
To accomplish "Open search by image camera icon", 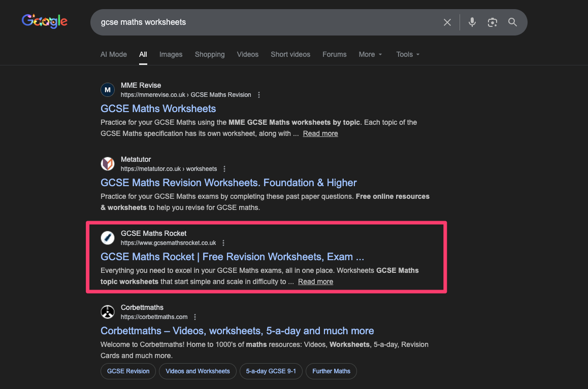I will (492, 22).
